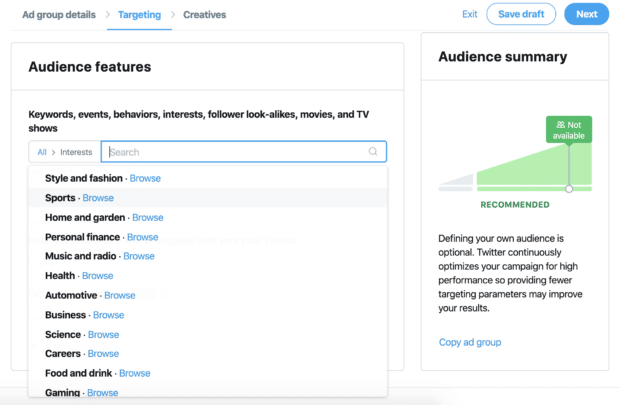
Task: Open the Copy ad group link
Action: (x=470, y=342)
